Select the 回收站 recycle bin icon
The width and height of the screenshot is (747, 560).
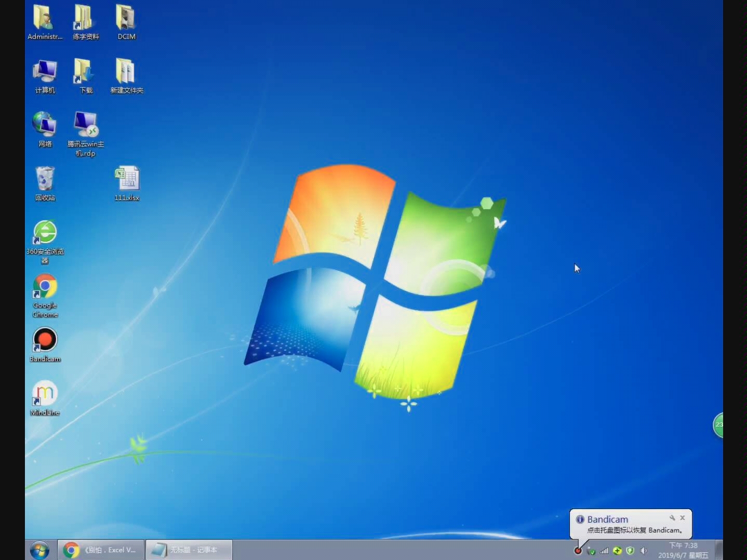(x=45, y=183)
